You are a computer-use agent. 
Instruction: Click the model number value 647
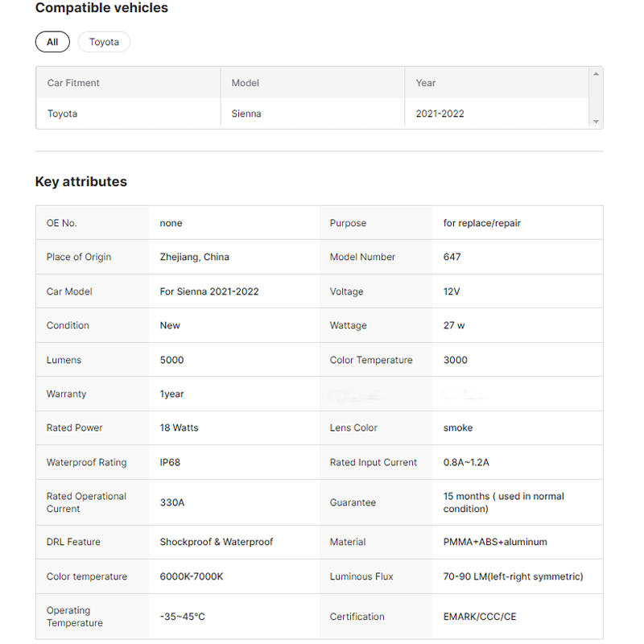coord(452,257)
